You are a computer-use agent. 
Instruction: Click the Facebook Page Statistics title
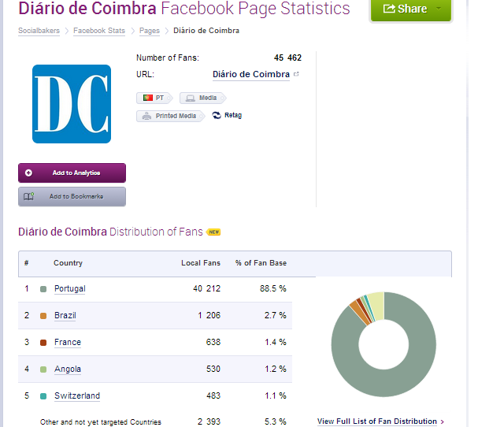click(255, 9)
